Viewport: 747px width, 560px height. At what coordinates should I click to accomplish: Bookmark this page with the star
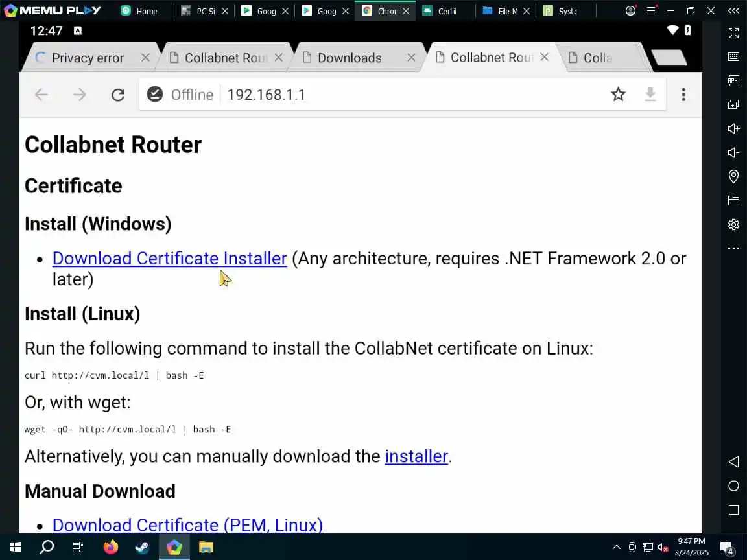(618, 95)
